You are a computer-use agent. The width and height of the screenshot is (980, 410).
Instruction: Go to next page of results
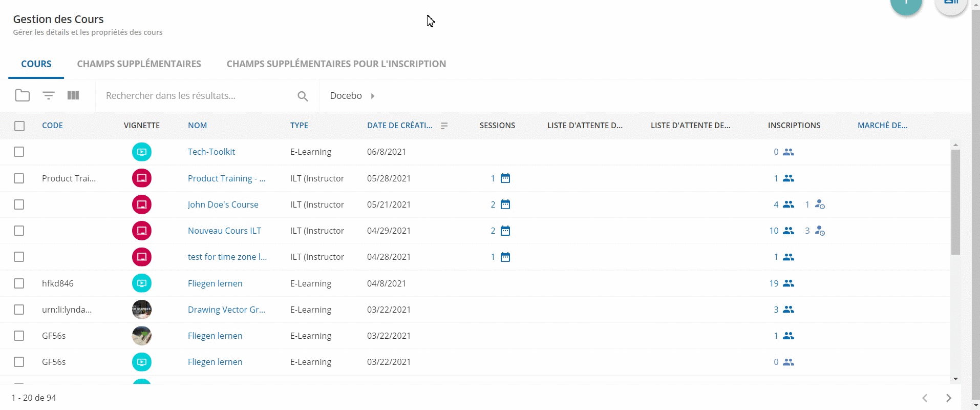[949, 398]
